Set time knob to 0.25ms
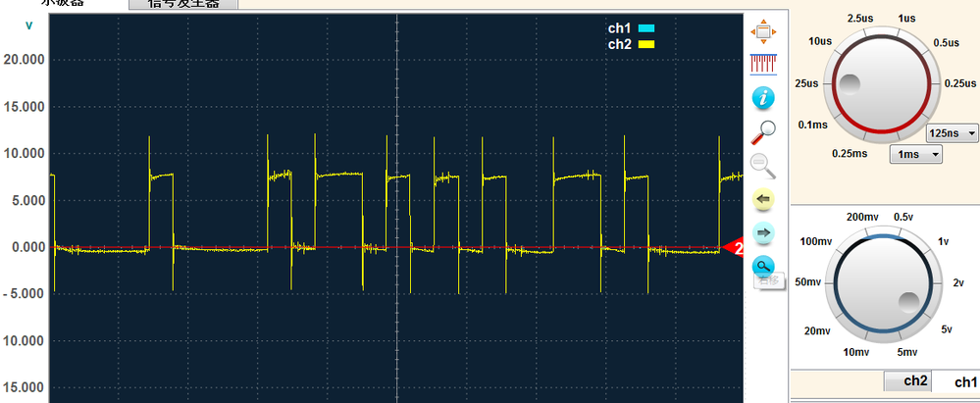Viewport: 980px width, 403px height. [850, 153]
